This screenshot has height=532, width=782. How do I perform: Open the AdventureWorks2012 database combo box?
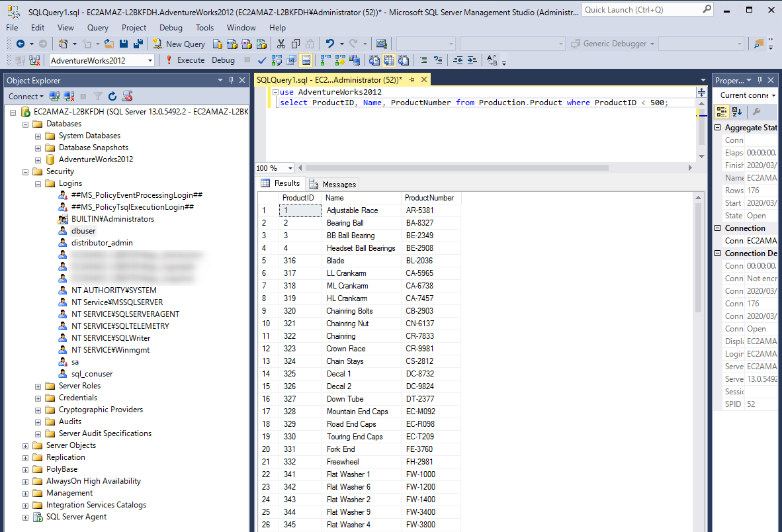click(102, 60)
